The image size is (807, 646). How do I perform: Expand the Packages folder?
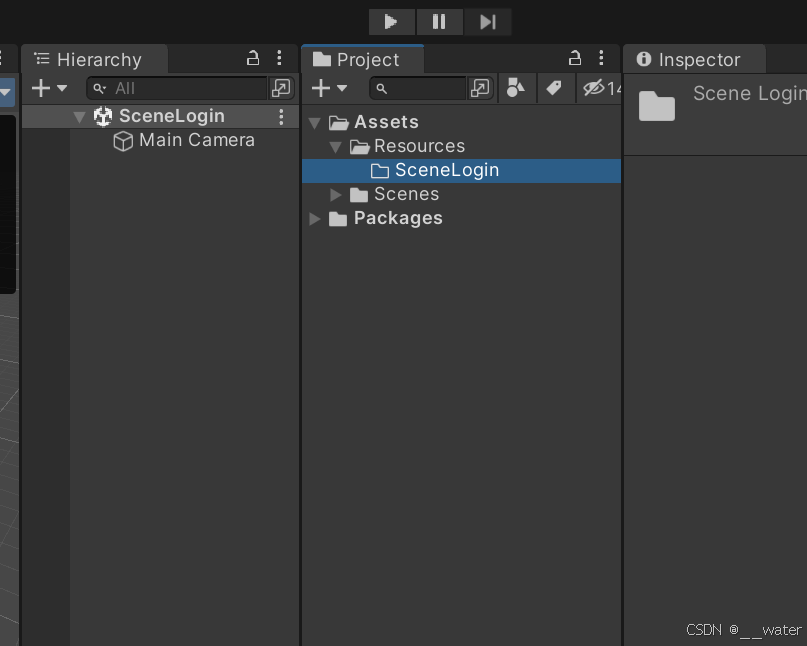point(314,219)
